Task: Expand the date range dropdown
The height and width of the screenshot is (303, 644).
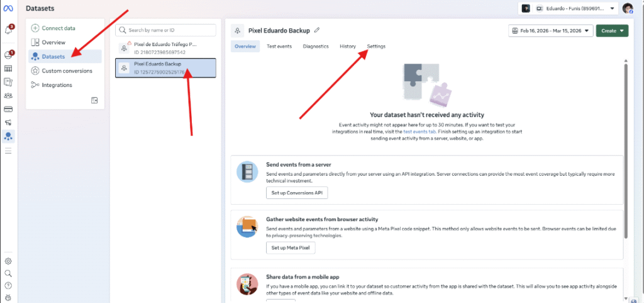Action: point(550,30)
